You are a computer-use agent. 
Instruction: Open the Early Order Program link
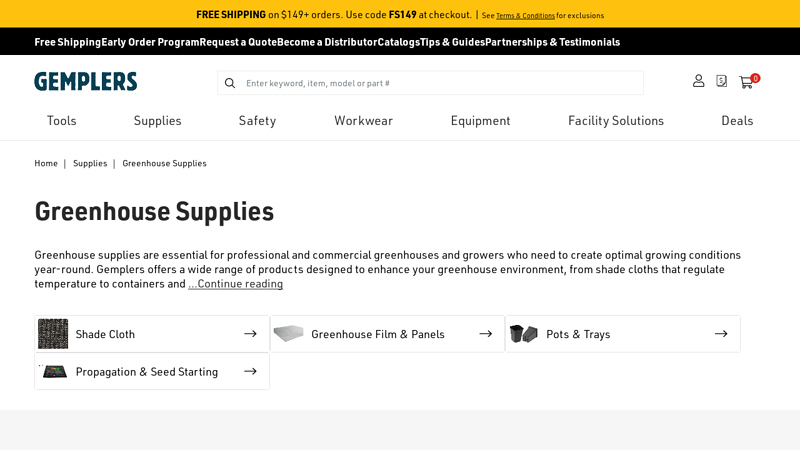pos(151,42)
